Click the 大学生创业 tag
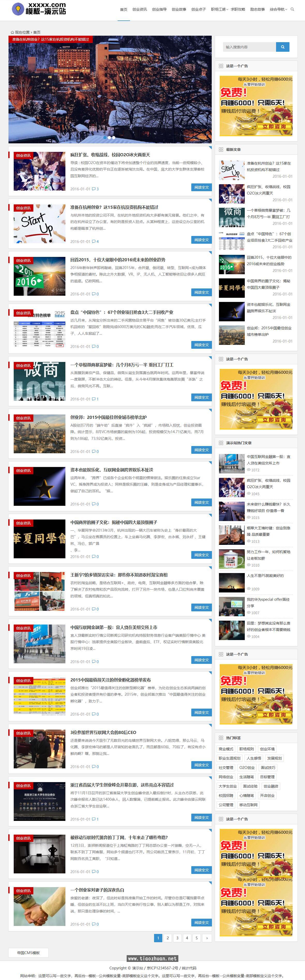This screenshot has height=980, width=305. (228, 786)
